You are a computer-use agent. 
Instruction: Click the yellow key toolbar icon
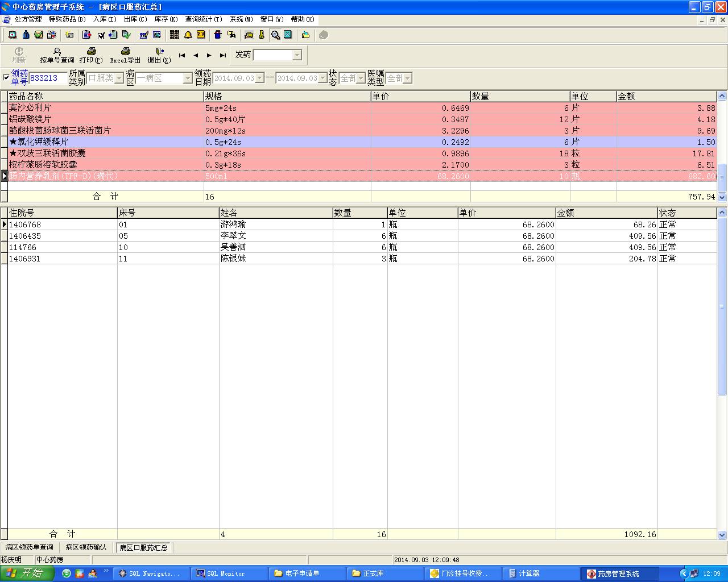click(x=262, y=35)
